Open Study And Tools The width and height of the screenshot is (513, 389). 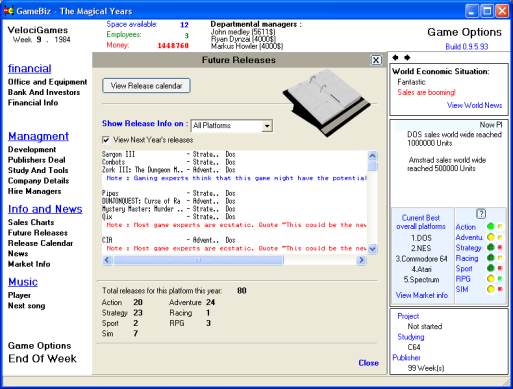click(38, 170)
